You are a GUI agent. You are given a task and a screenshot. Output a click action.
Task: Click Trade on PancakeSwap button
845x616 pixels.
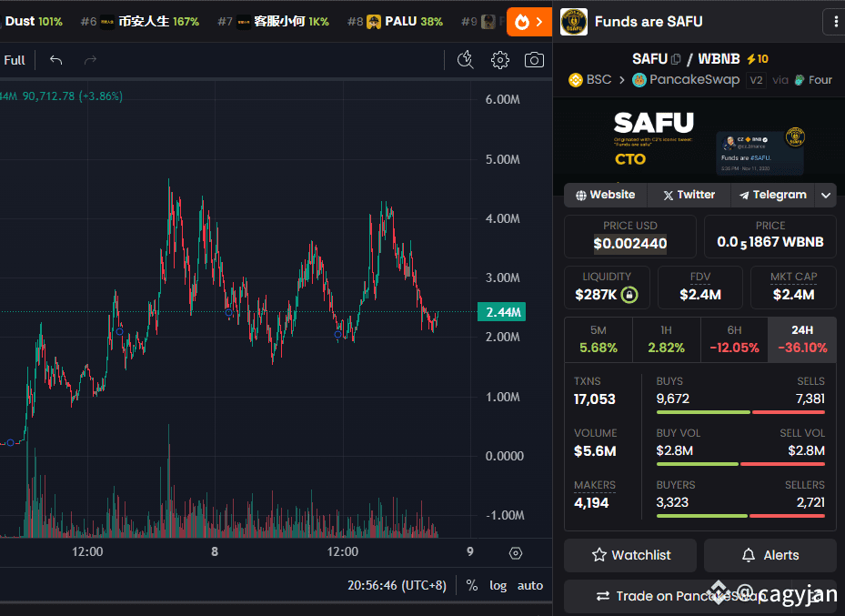pyautogui.click(x=700, y=595)
